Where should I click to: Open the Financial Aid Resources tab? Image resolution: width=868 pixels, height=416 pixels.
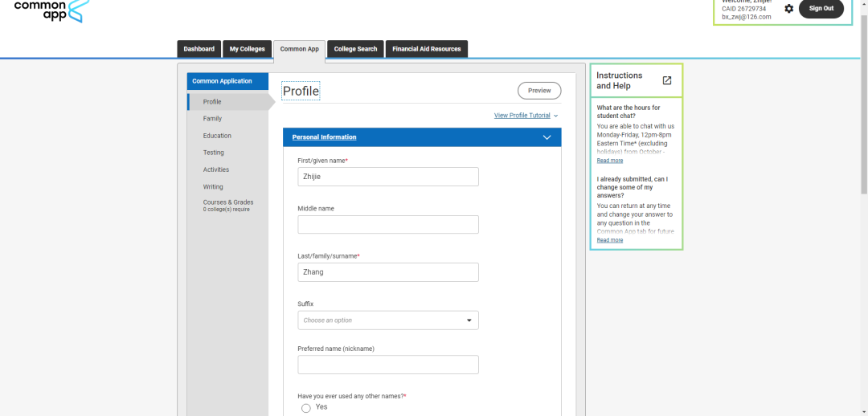[426, 49]
